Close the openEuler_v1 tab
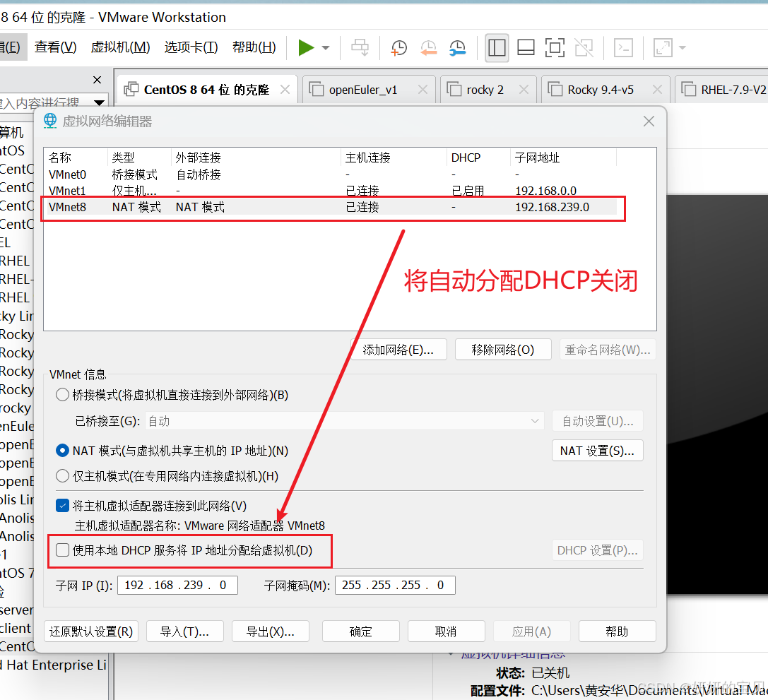Screen dimensions: 768x700 pos(423,90)
